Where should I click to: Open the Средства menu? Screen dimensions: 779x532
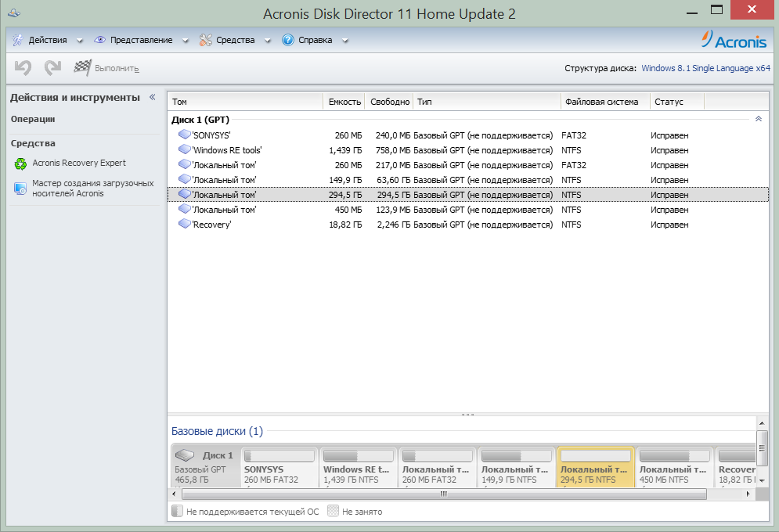tap(236, 40)
